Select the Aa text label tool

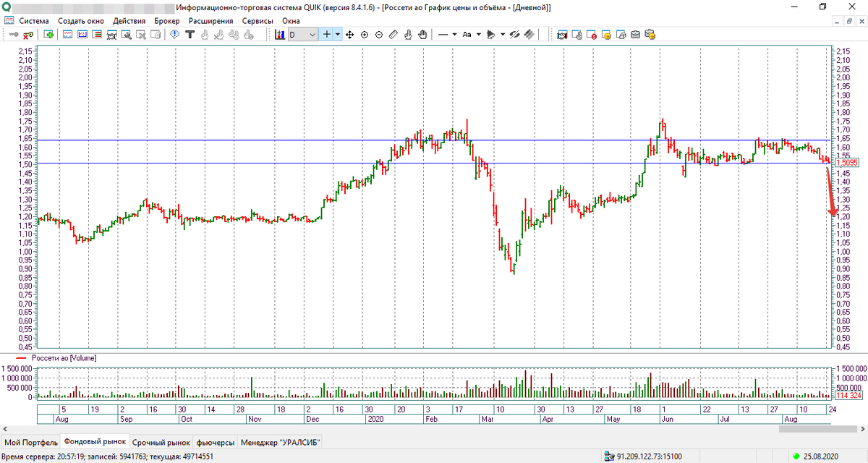point(467,34)
